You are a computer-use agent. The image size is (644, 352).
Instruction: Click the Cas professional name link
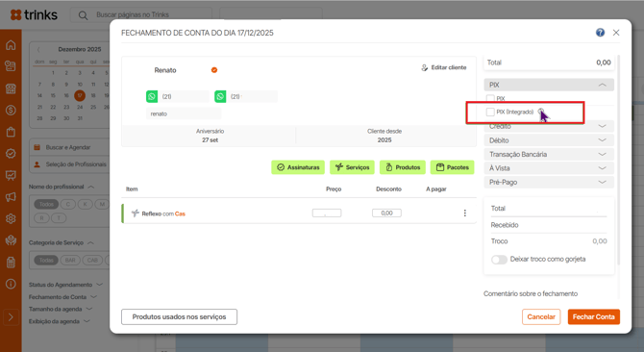coord(180,214)
